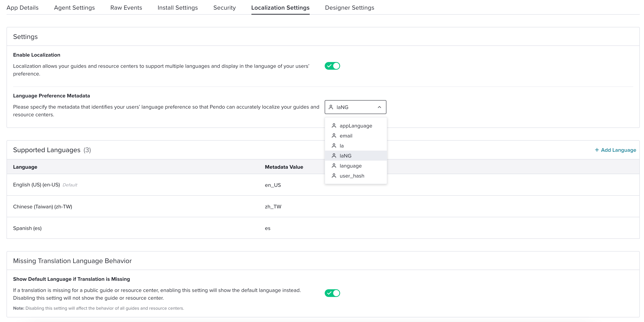The image size is (644, 322).
Task: Go to Install Settings tab
Action: 178,8
